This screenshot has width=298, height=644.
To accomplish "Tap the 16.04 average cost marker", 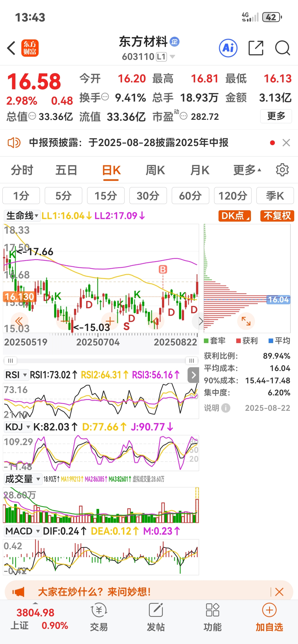I will click(x=278, y=299).
